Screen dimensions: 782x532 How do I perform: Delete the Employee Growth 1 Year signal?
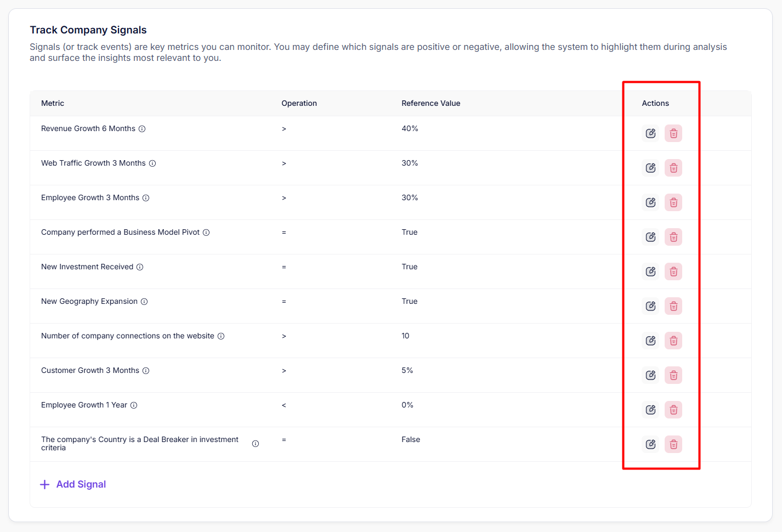click(x=673, y=410)
